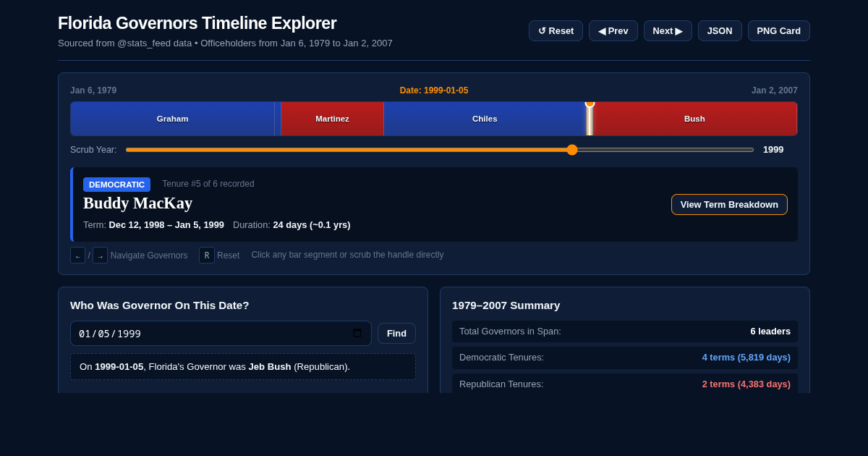The image size is (868, 456).
Task: Click the '2 terms (4,383 days)' value
Action: pos(746,384)
